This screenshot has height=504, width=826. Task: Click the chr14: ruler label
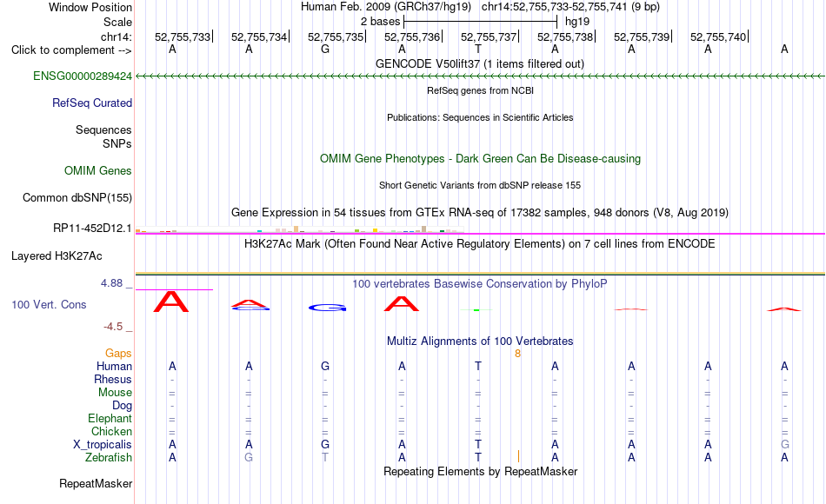point(116,36)
